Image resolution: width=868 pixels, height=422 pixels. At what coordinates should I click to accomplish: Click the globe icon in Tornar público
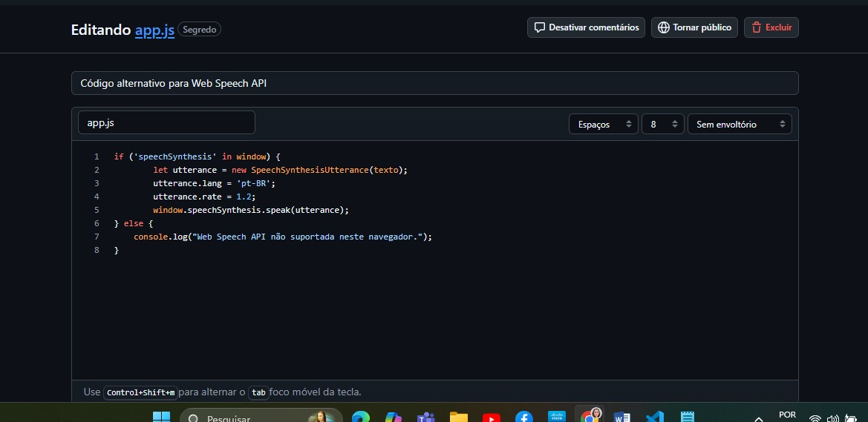coord(664,27)
